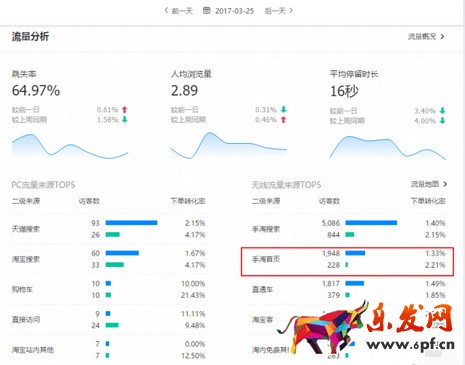Click the 平均停留时长 trend chart

click(x=388, y=148)
